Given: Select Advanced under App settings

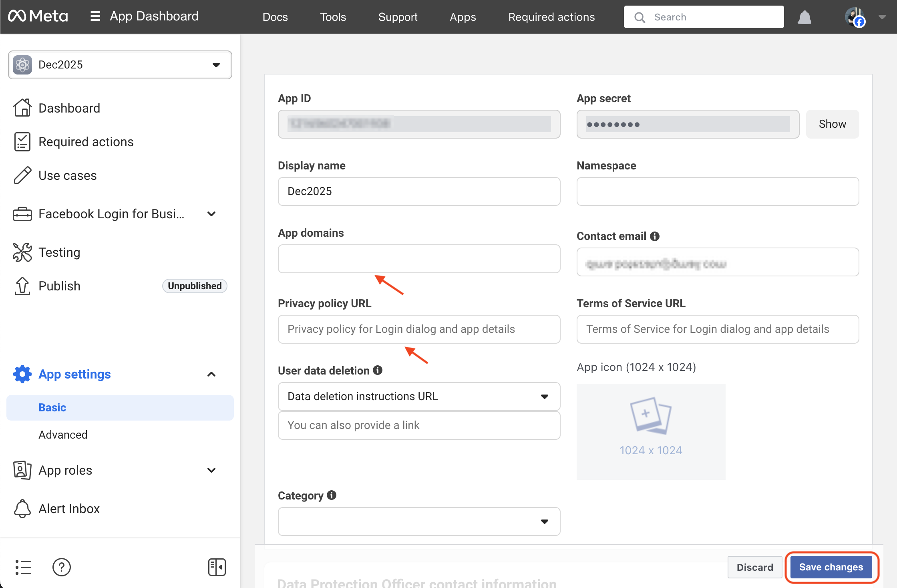Looking at the screenshot, I should (63, 435).
